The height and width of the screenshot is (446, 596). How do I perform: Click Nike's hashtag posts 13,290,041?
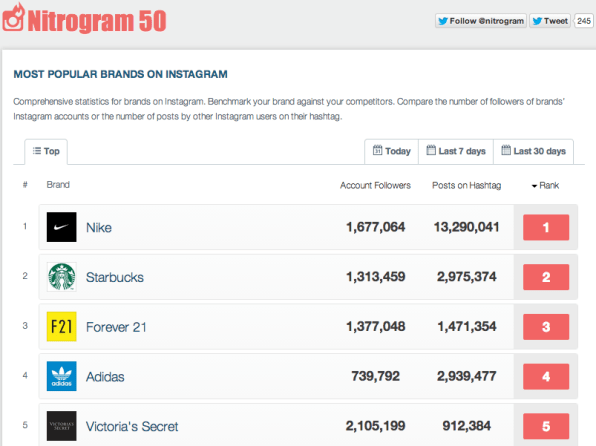[x=466, y=227]
